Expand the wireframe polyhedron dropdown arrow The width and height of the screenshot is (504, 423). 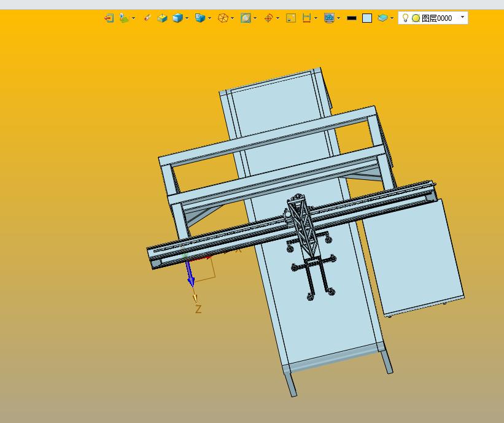(x=233, y=18)
